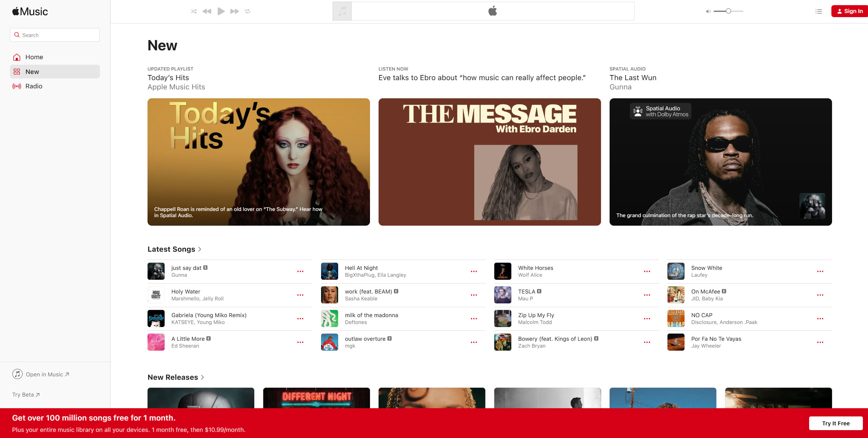Click the Hell At Night album cover

pyautogui.click(x=330, y=271)
